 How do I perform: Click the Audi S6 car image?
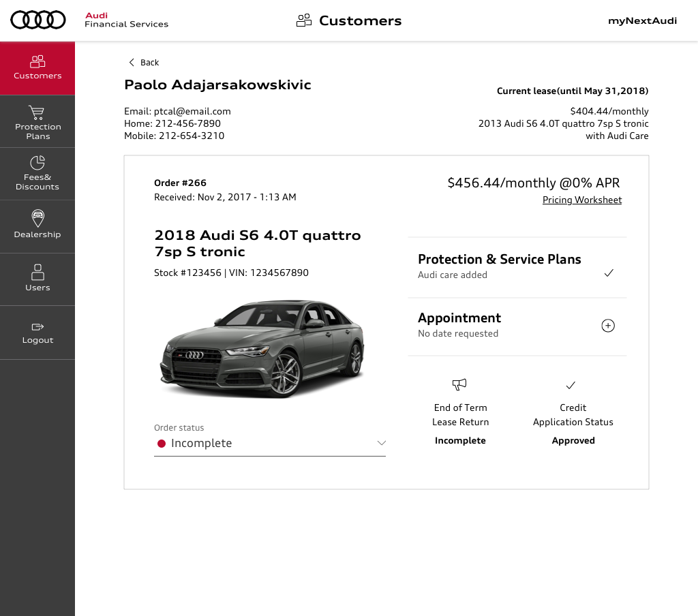[262, 348]
